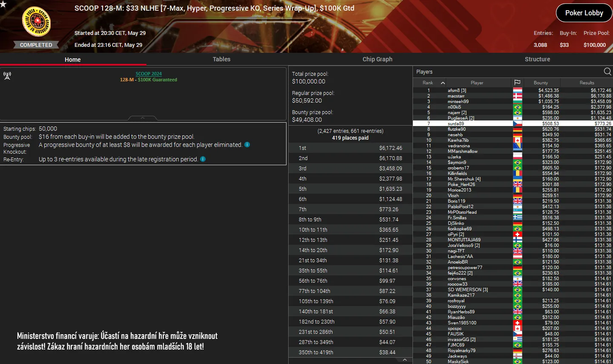Open the SCOOP 2024 link
This screenshot has width=613, height=364.
coord(148,73)
